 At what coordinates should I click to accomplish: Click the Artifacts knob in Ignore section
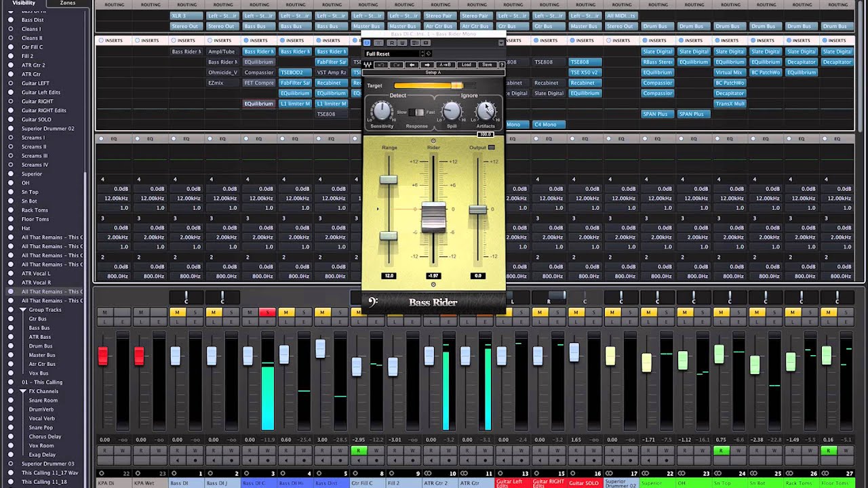(486, 111)
